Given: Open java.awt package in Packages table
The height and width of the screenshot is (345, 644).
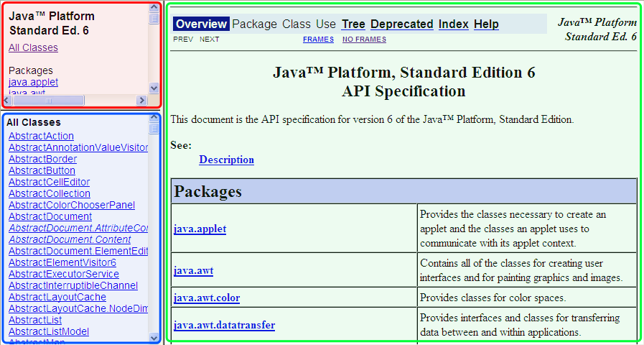Looking at the screenshot, I should [x=193, y=270].
